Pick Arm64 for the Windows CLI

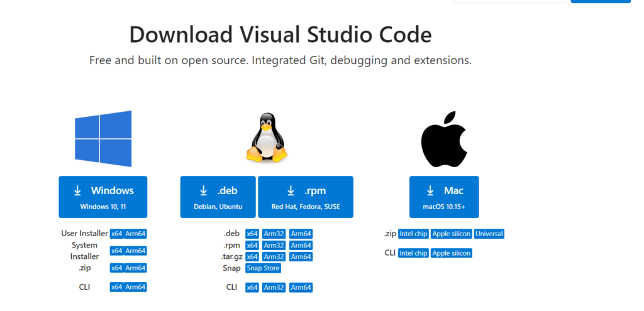point(135,287)
